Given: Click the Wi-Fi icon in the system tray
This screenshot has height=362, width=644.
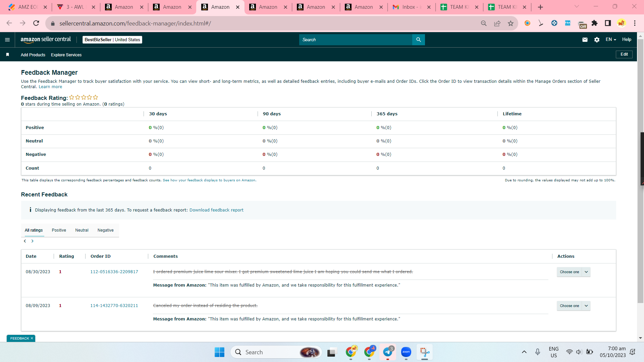Looking at the screenshot, I should 569,352.
